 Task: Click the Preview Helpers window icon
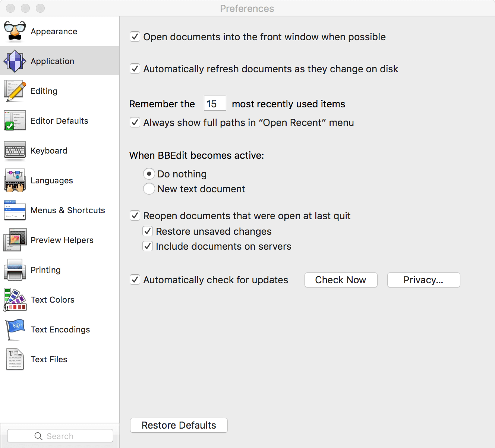click(x=15, y=240)
